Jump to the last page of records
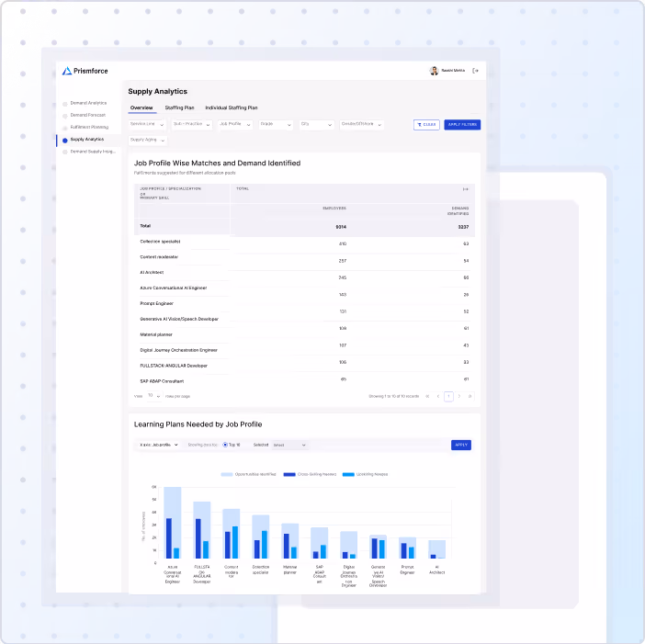The width and height of the screenshot is (645, 644). pyautogui.click(x=470, y=396)
